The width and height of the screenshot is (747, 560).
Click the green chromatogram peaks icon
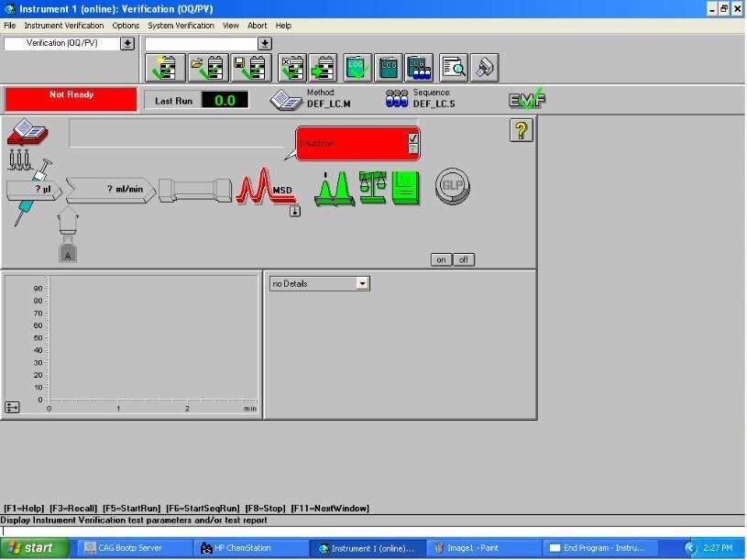coord(335,188)
